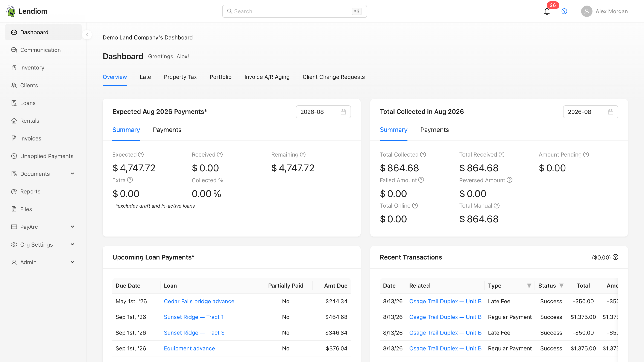This screenshot has width=644, height=362.
Task: Expand the PayArc menu
Action: (43, 227)
